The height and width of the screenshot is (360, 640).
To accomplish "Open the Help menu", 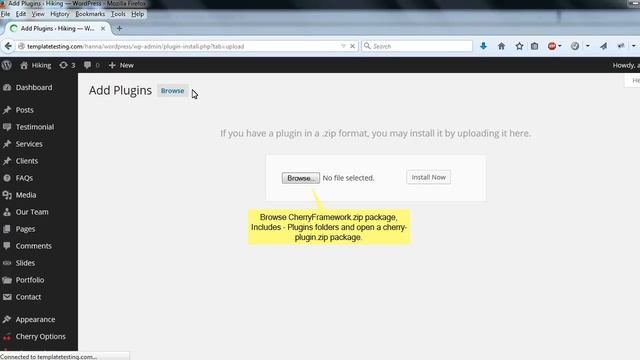I will pos(138,14).
